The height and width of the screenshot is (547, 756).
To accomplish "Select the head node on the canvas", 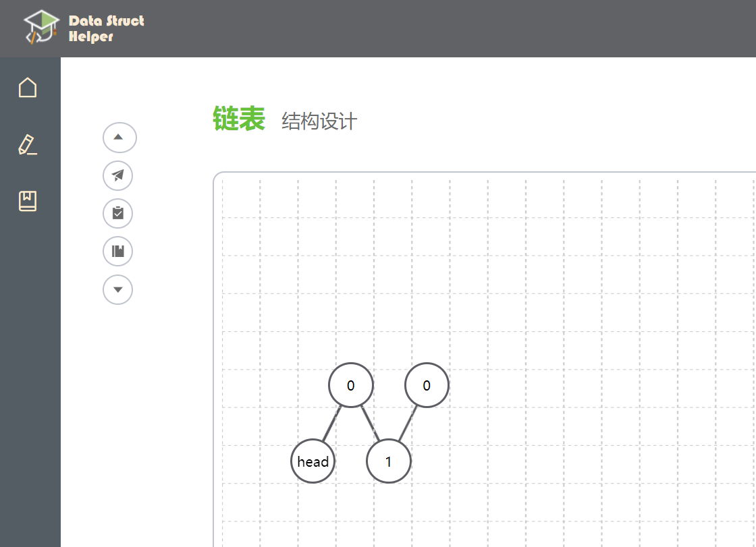I will pyautogui.click(x=313, y=461).
